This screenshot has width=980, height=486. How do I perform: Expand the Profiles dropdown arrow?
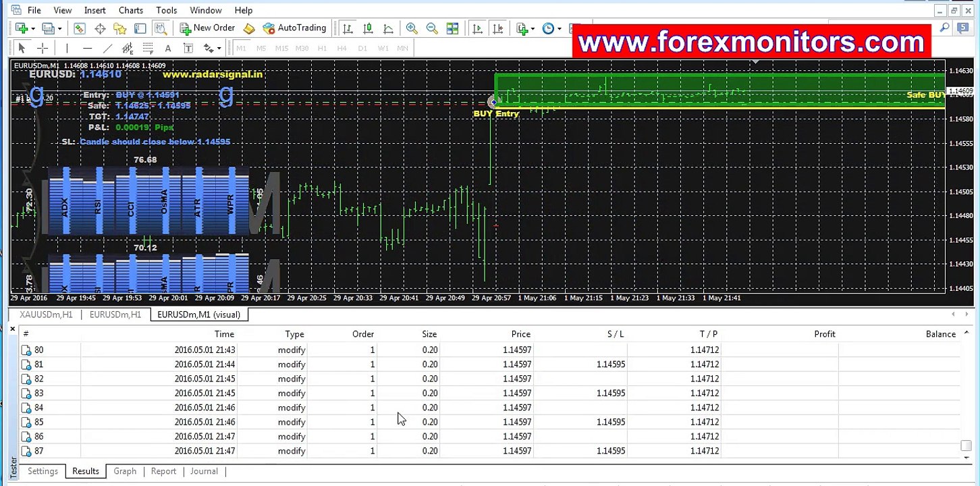[59, 28]
